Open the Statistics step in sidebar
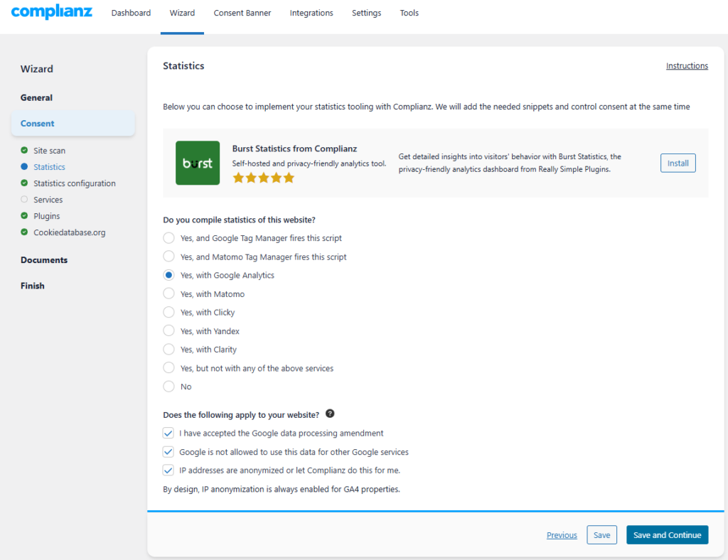This screenshot has width=728, height=560. point(49,166)
